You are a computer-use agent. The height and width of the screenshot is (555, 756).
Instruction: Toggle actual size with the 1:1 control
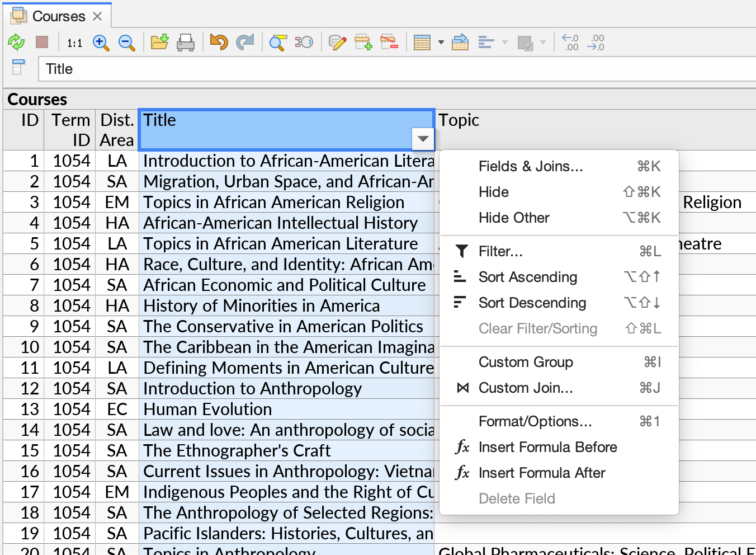coord(74,43)
